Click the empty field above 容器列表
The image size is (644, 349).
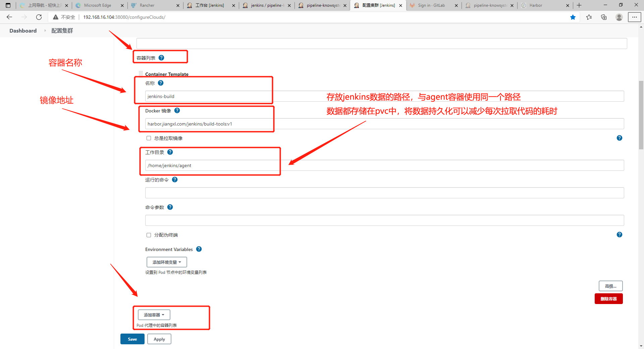(382, 43)
